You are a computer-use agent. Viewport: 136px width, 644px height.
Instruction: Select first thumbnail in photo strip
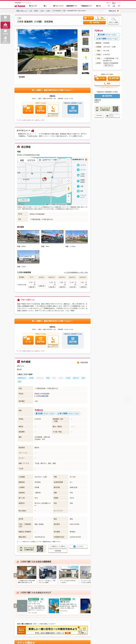[x=86, y=33]
